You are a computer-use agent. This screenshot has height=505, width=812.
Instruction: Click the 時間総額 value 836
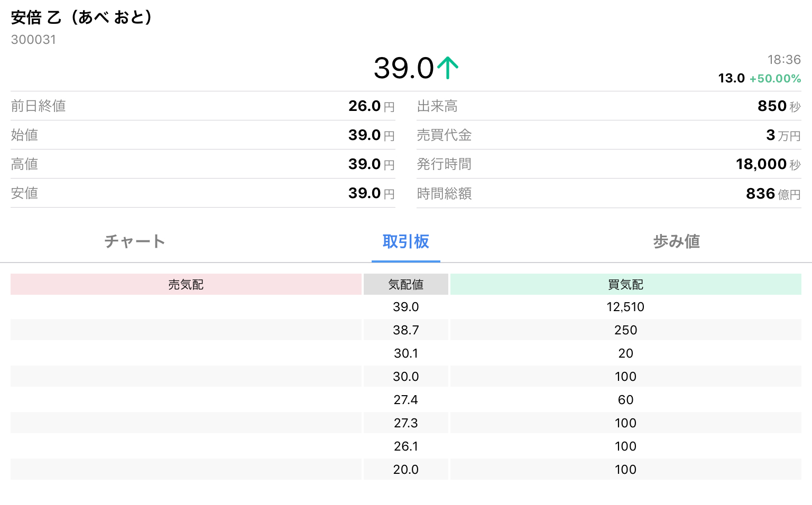coord(760,194)
